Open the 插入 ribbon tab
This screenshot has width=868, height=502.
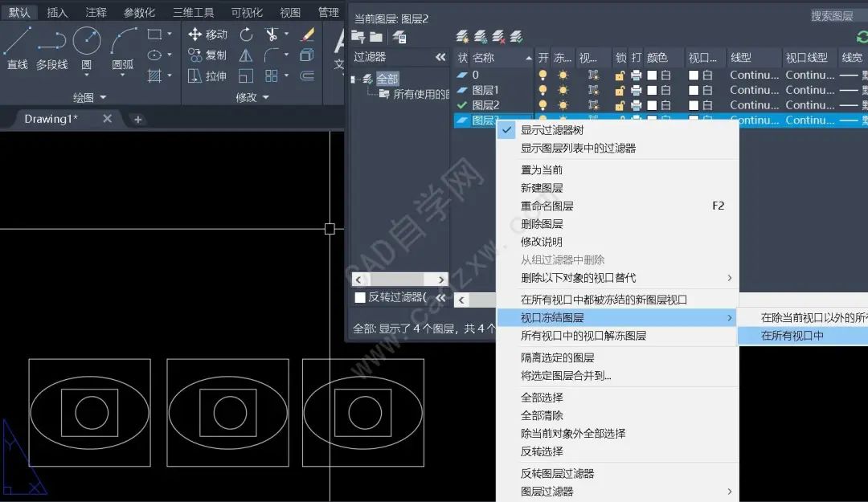[x=58, y=12]
